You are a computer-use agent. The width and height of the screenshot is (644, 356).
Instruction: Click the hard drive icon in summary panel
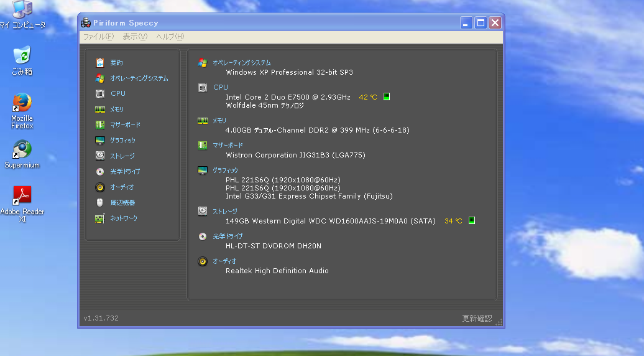pyautogui.click(x=203, y=212)
